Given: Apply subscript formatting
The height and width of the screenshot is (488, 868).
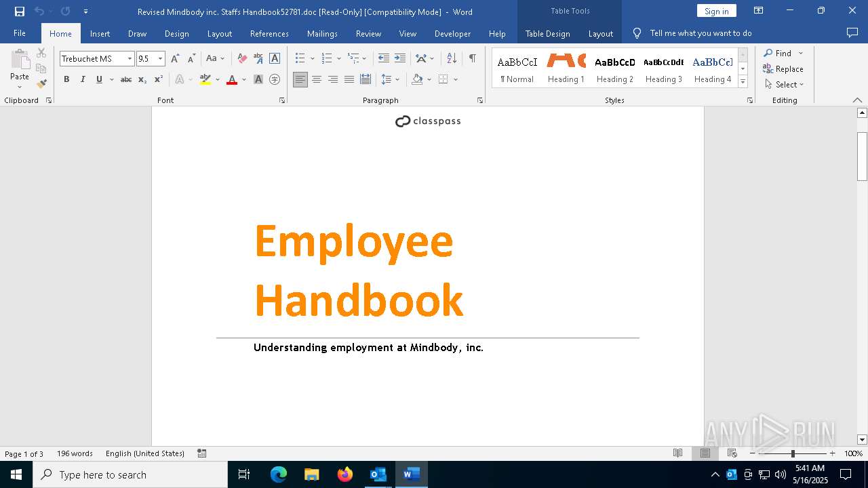Looking at the screenshot, I should click(142, 79).
